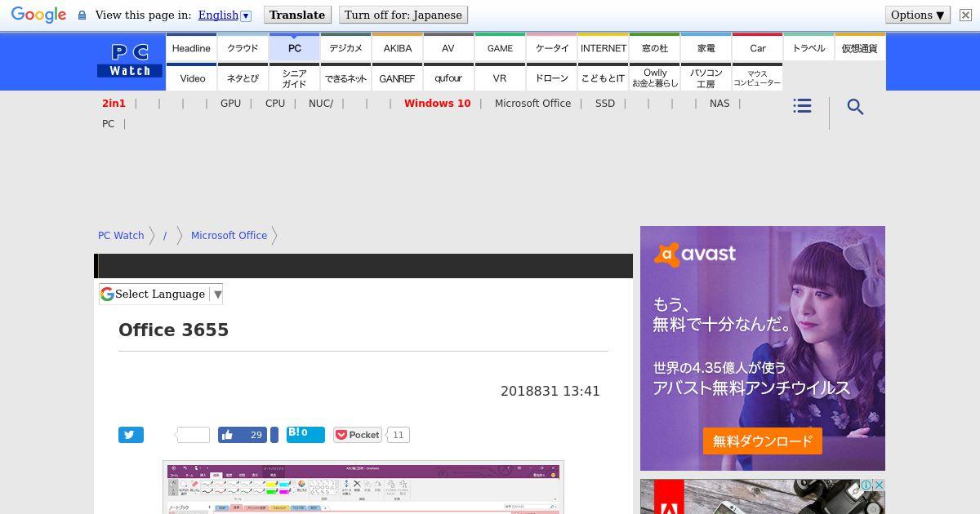Open the パソコン工房 tab
980x514 pixels.
pyautogui.click(x=706, y=78)
